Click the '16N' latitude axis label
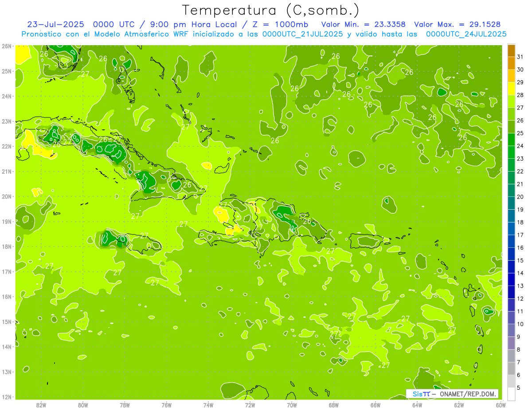This screenshot has height=411, width=532. (x=6, y=297)
